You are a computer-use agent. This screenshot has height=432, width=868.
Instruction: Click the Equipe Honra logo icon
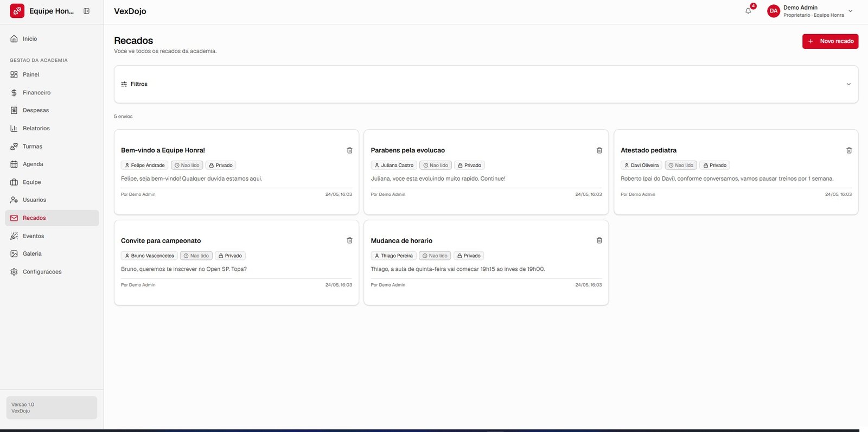17,11
